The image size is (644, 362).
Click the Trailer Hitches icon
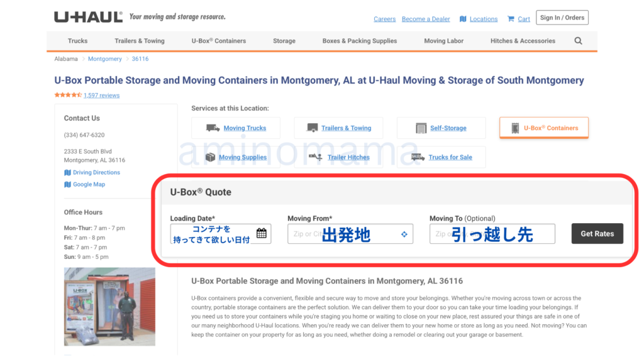point(316,156)
